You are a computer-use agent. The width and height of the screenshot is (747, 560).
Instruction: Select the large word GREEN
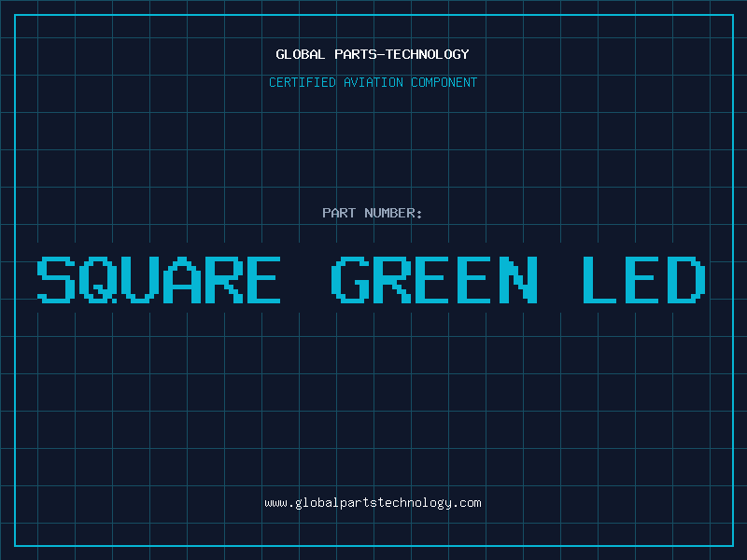pos(436,280)
